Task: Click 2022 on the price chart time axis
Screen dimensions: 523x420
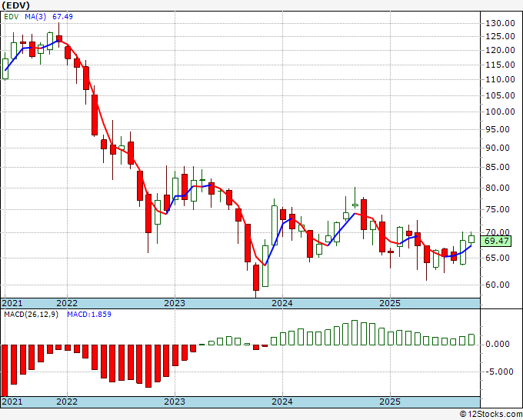Action: pos(67,303)
